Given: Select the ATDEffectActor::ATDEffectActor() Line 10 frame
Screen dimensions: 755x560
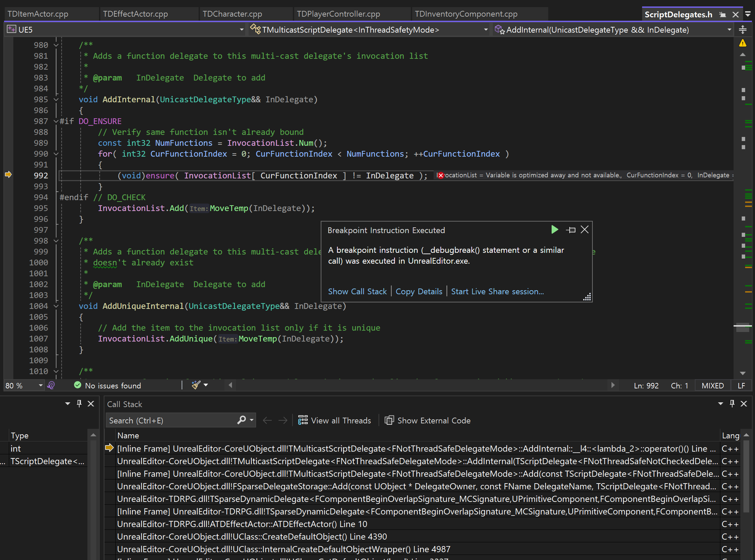Looking at the screenshot, I should [x=242, y=524].
